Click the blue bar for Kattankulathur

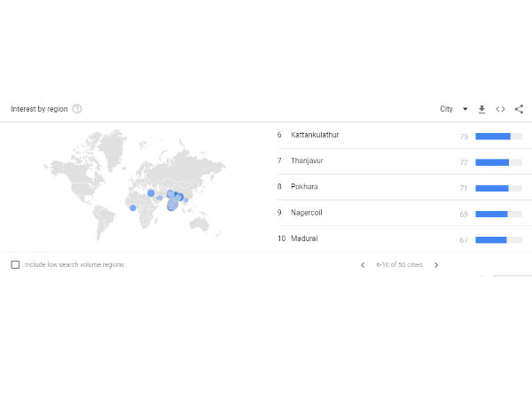click(493, 137)
